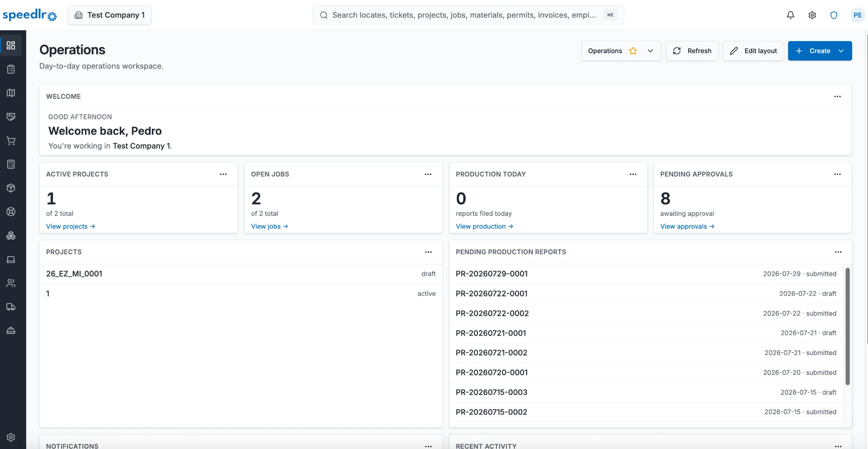The height and width of the screenshot is (449, 868).
Task: Click the pending reports list scrollbar
Action: click(848, 326)
